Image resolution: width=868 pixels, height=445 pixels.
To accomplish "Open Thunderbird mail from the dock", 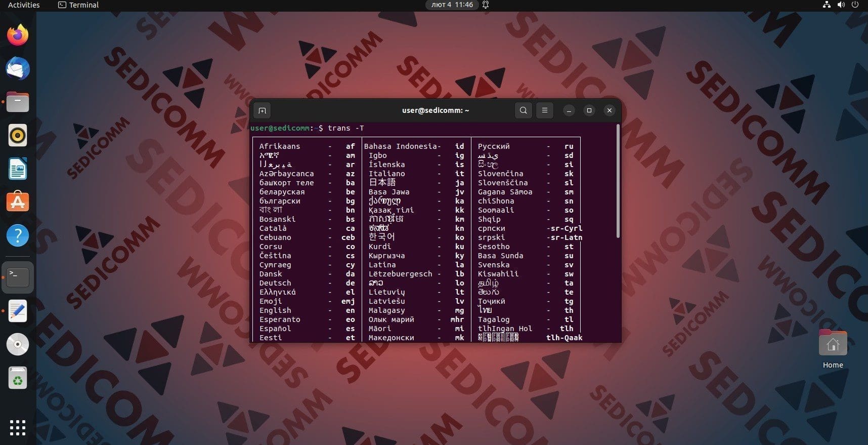I will point(18,69).
